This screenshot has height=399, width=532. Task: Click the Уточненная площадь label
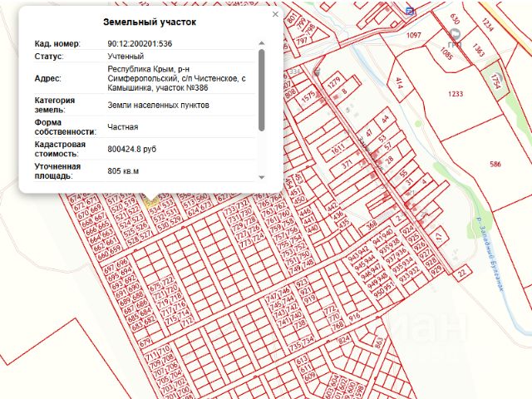click(x=57, y=171)
